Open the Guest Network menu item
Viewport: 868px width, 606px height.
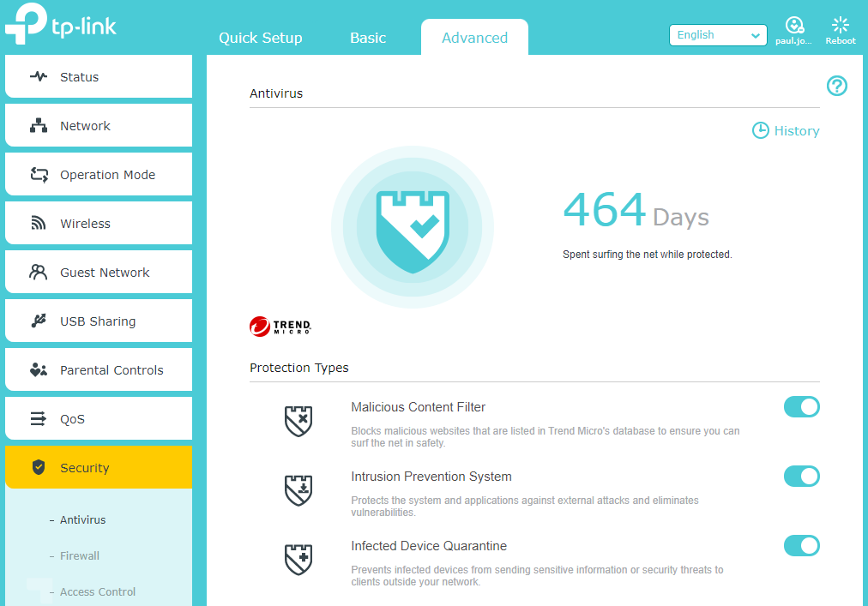coord(99,272)
